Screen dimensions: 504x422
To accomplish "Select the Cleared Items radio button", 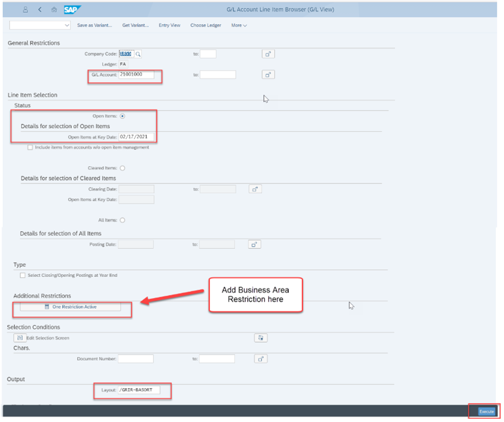I will coord(123,168).
